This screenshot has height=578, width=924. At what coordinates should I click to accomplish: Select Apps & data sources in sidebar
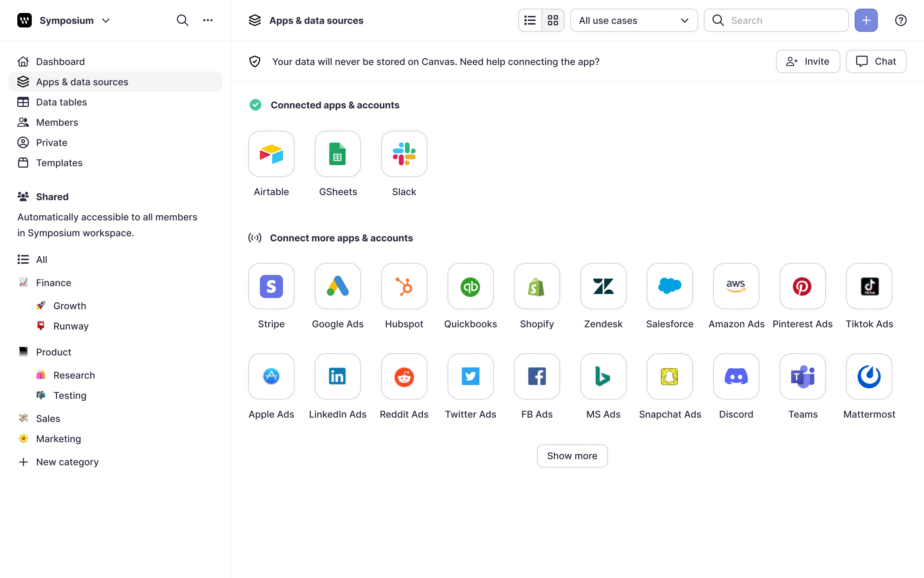point(115,81)
